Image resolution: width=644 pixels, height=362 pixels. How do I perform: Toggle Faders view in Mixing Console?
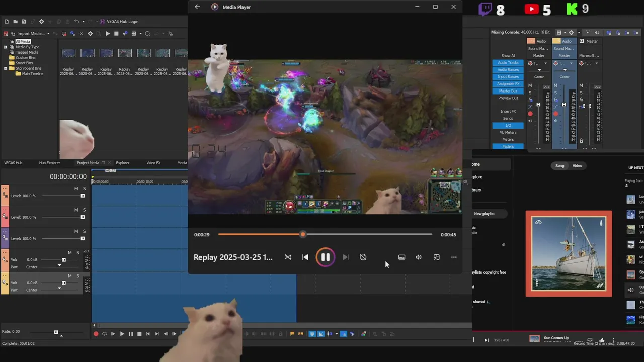508,146
